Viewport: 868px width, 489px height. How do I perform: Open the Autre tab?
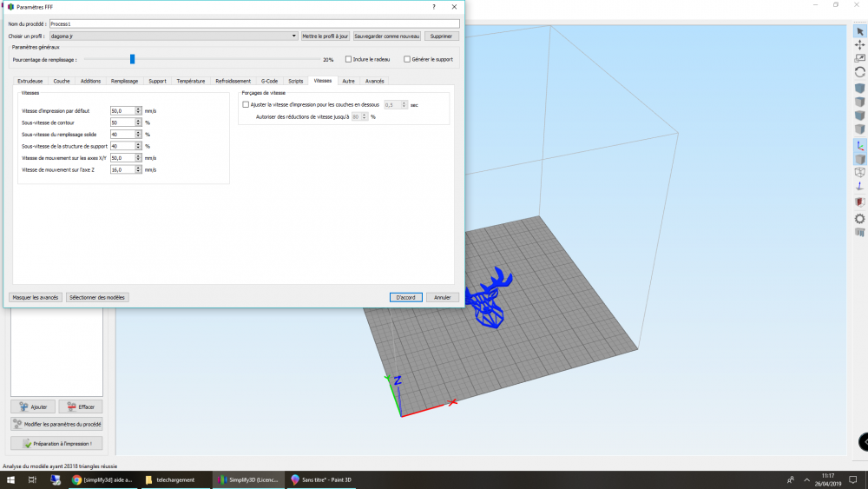pyautogui.click(x=348, y=81)
